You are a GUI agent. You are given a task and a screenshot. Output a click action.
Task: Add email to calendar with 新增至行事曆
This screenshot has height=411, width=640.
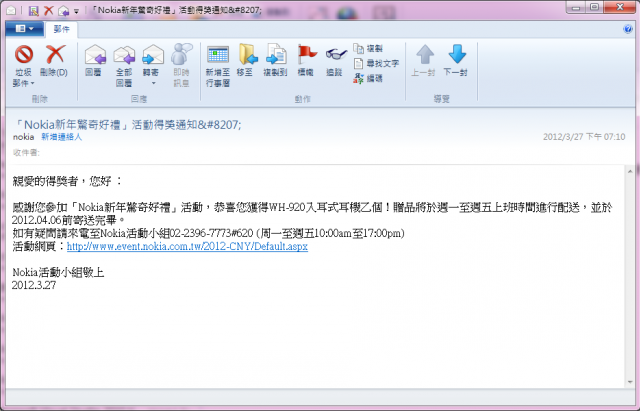pos(218,65)
